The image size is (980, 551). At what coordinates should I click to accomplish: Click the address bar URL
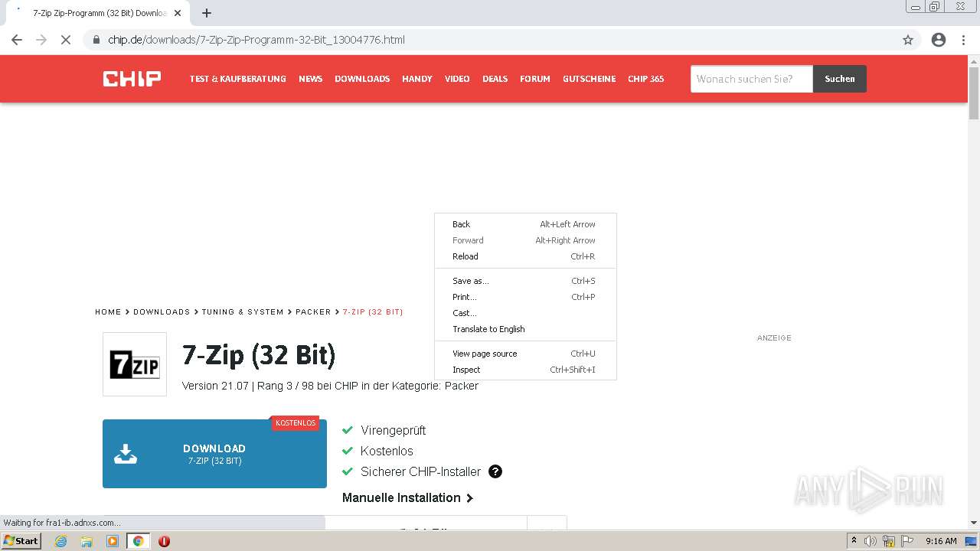[256, 40]
